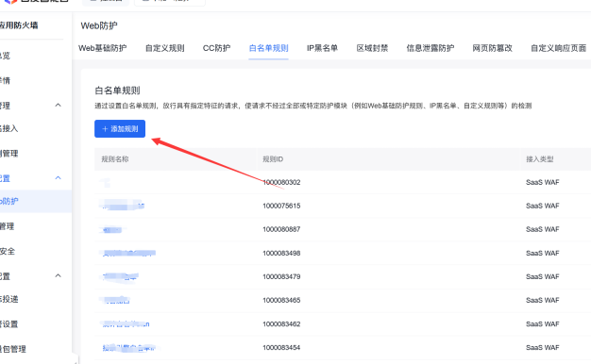Open the rule name link for 1000080887
The width and height of the screenshot is (591, 364).
[112, 229]
